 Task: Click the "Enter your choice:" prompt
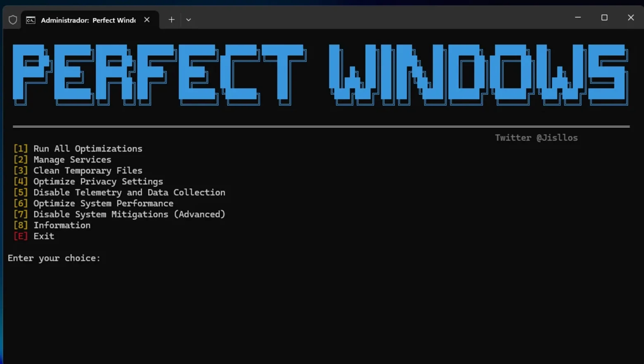pyautogui.click(x=54, y=258)
